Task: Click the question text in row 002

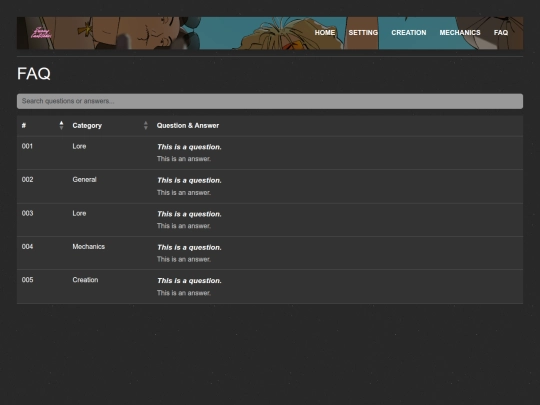Action: click(189, 180)
